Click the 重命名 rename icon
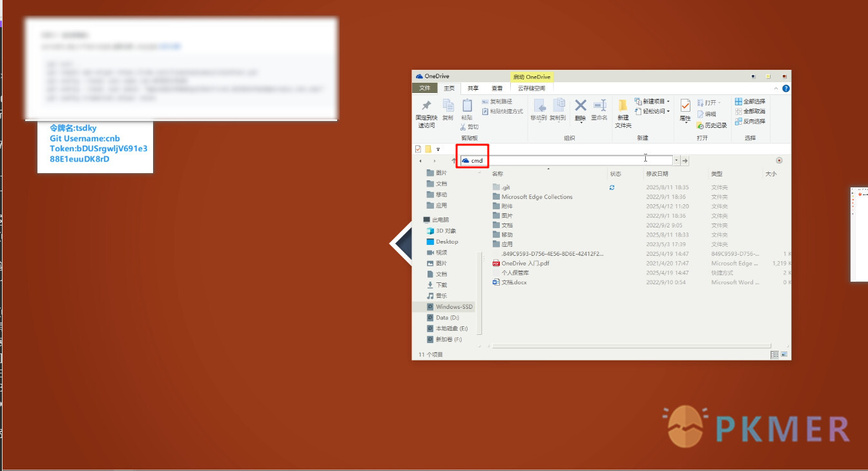 (x=599, y=105)
